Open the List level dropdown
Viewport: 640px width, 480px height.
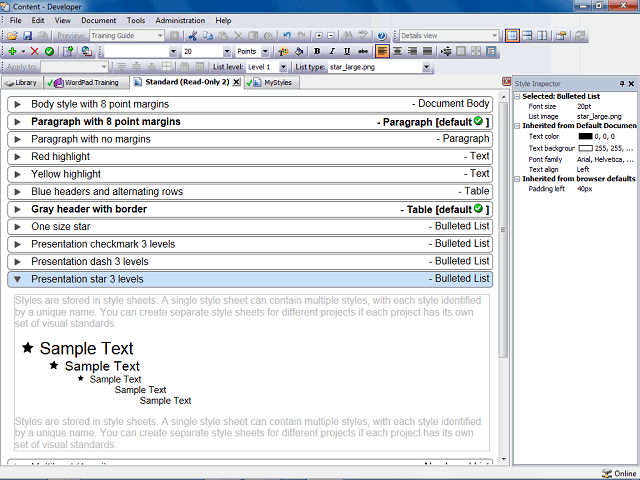tap(283, 67)
